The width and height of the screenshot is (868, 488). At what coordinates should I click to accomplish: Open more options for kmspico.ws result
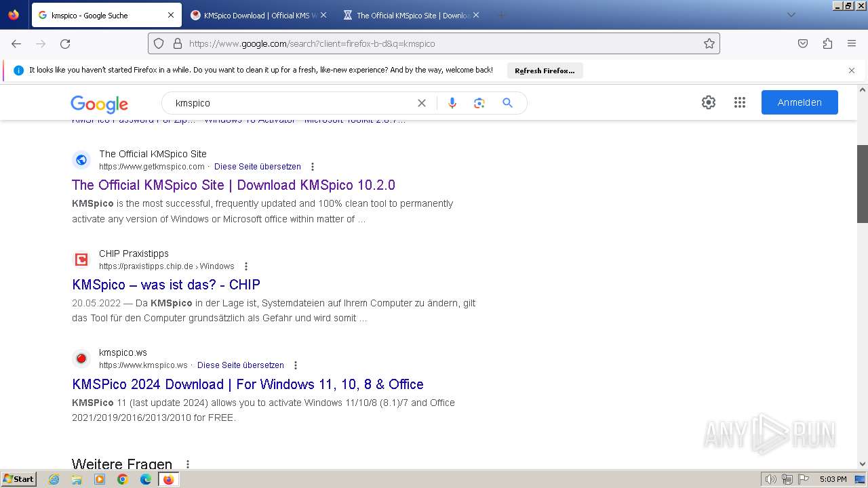coord(296,365)
